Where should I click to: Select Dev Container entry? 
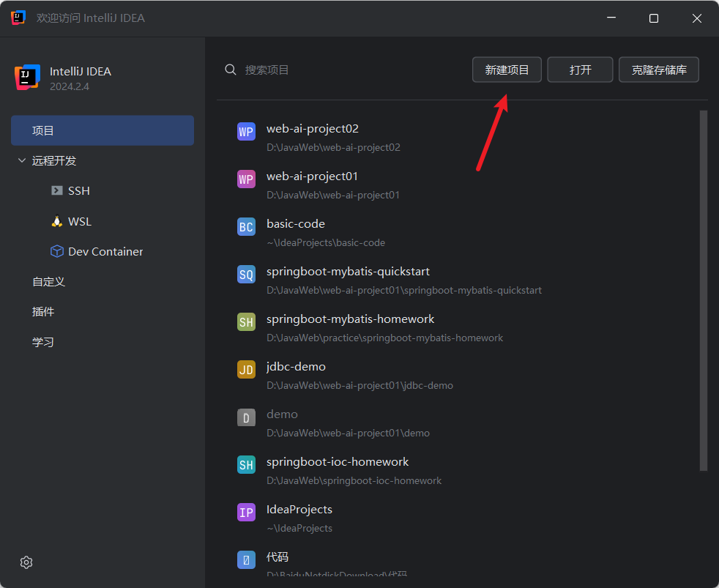(105, 252)
